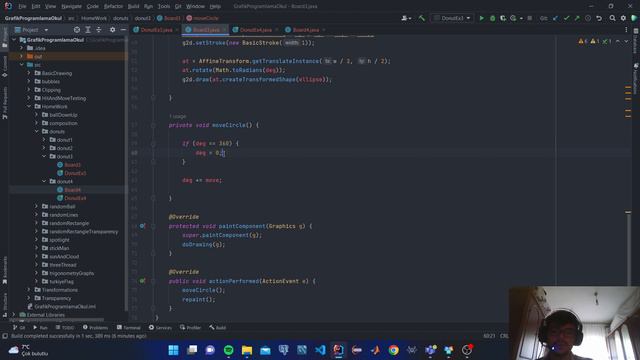Screen dimensions: 640x360
Task: Switch to the DonutEx4.java tab
Action: (x=255, y=30)
